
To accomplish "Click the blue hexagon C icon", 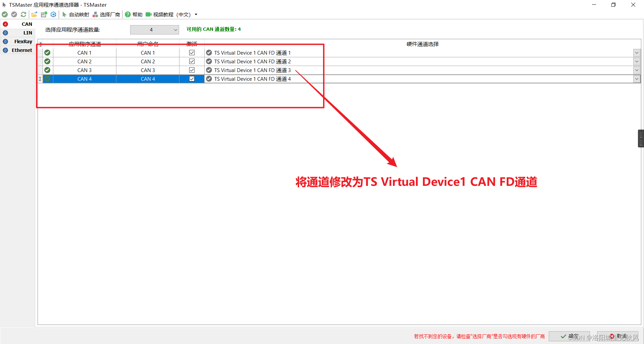I will point(53,14).
